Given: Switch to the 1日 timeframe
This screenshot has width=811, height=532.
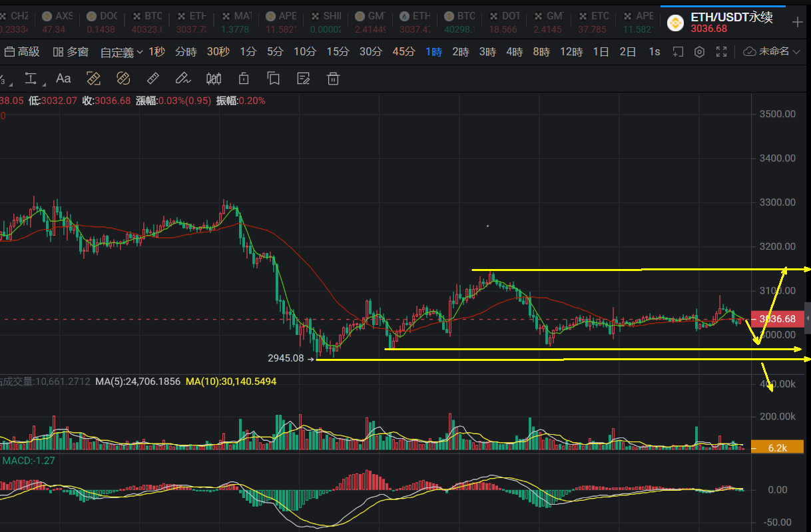Looking at the screenshot, I should (x=601, y=51).
